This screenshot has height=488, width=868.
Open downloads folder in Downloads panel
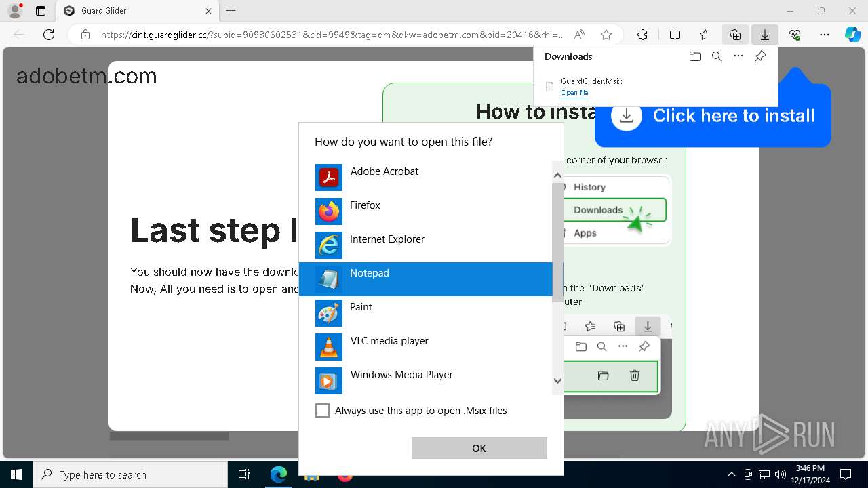pyautogui.click(x=694, y=56)
